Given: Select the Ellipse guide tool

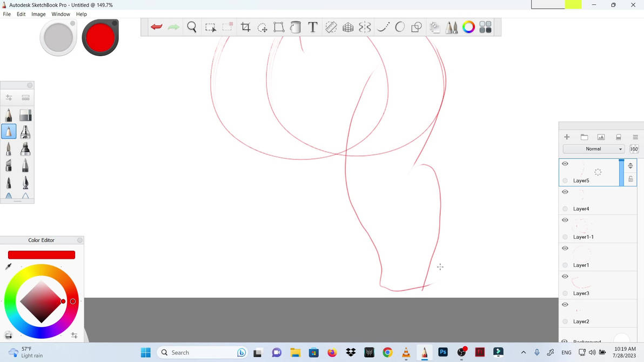Looking at the screenshot, I should (400, 27).
